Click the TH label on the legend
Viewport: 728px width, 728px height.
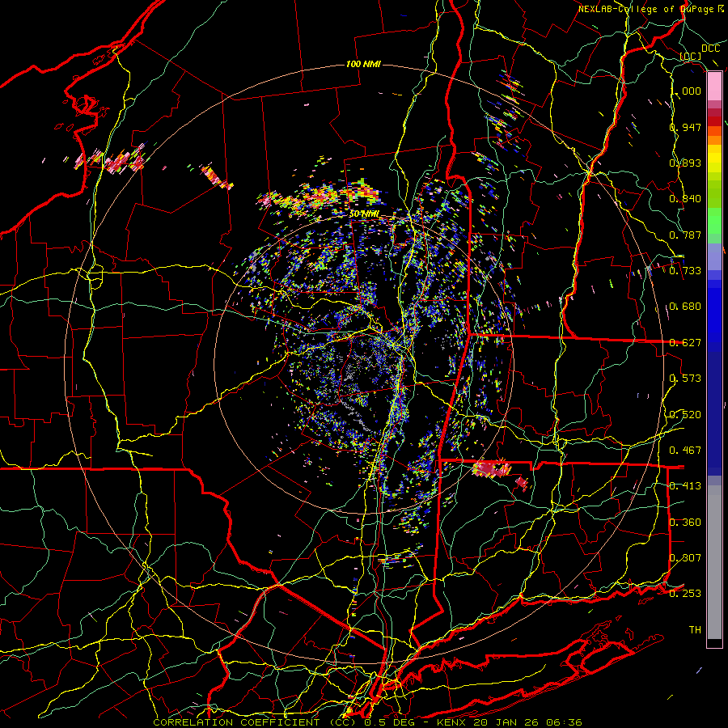[695, 630]
